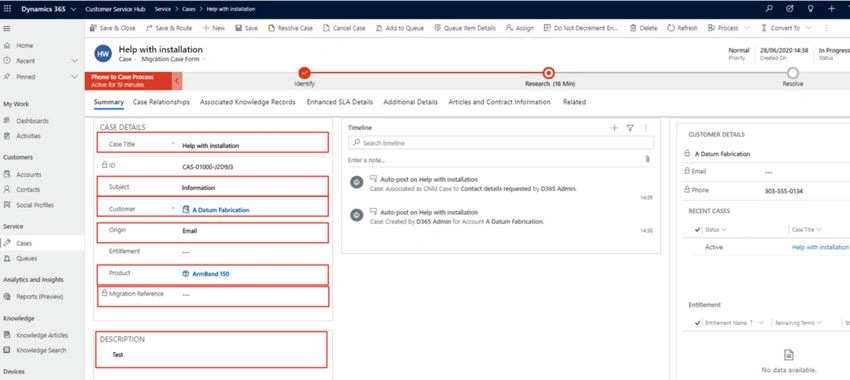Click Cancel Case command
850x380 pixels.
pyautogui.click(x=344, y=28)
